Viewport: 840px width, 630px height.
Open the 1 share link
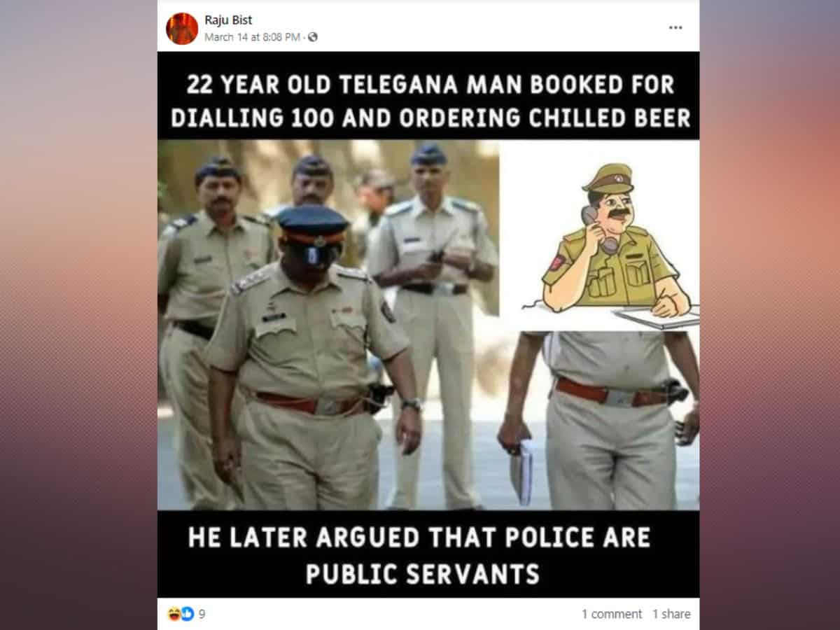(x=671, y=614)
